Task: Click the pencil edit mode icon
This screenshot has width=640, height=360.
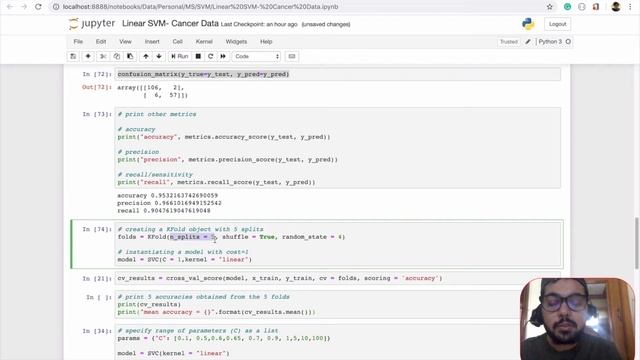Action: (x=528, y=42)
